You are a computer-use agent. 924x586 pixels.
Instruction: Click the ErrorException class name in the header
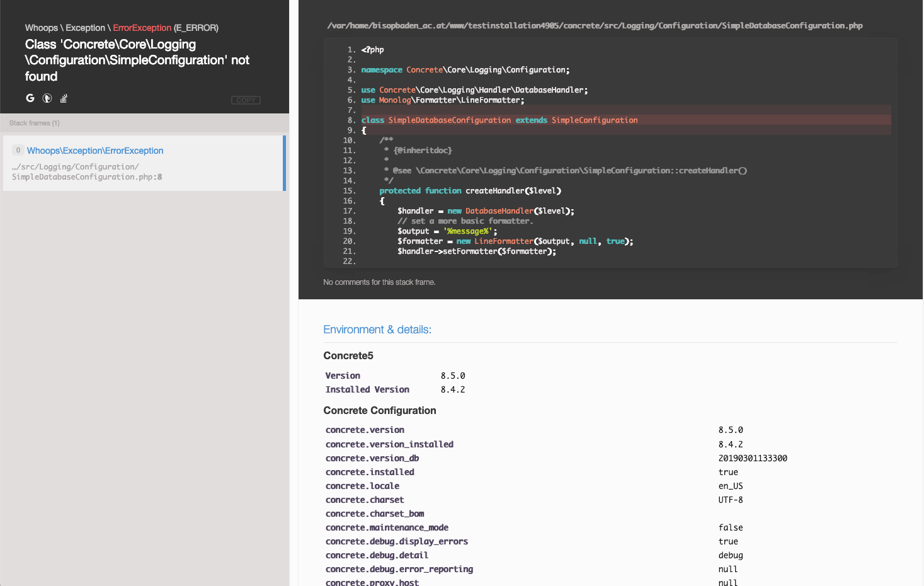142,28
